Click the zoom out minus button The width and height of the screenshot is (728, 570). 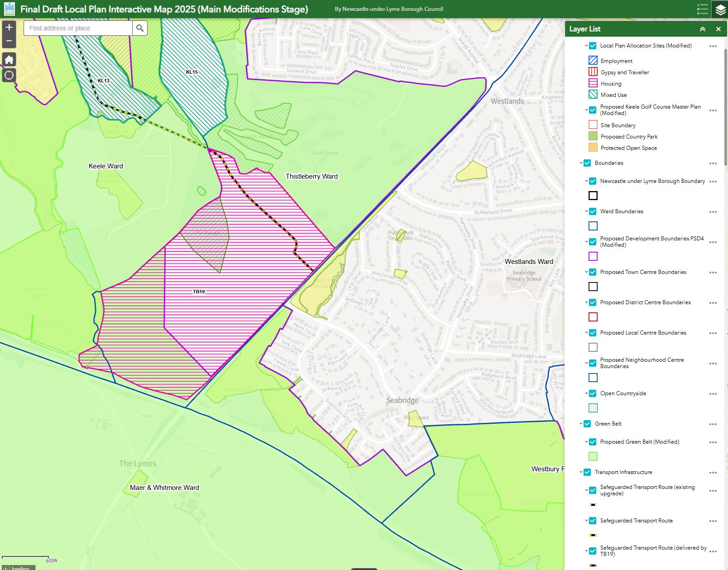pos(9,41)
